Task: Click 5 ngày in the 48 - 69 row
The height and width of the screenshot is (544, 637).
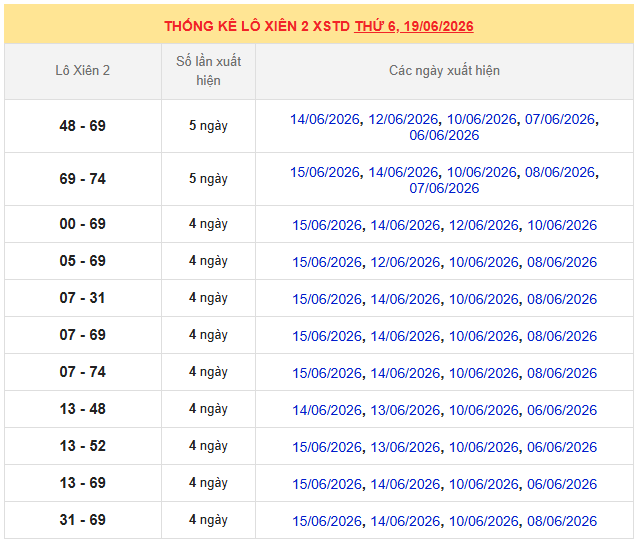Action: coord(208,126)
